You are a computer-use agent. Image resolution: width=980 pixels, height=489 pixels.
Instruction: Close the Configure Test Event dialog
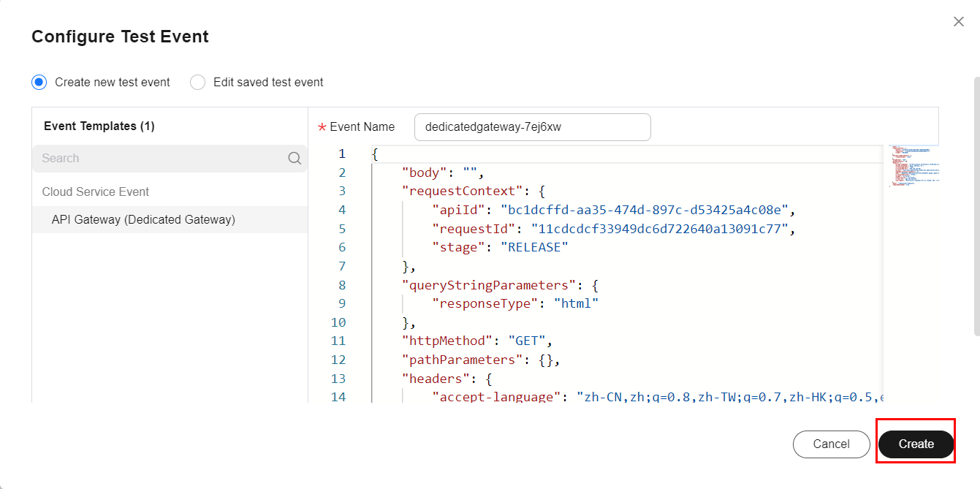point(958,22)
